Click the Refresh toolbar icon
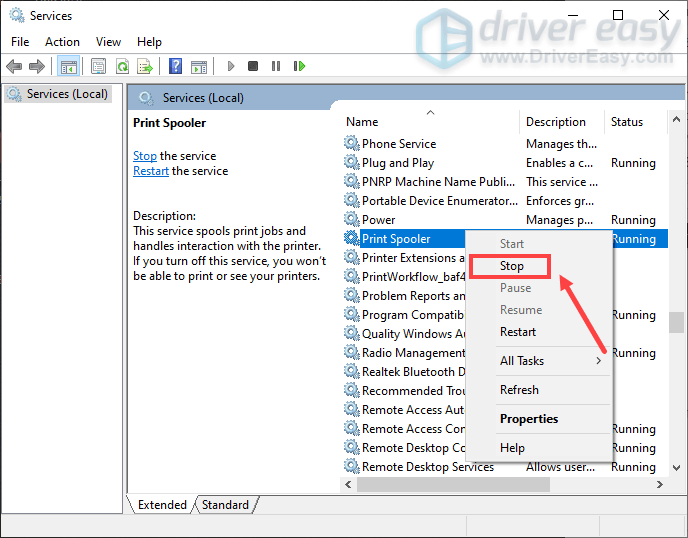The height and width of the screenshot is (538, 688). [122, 66]
